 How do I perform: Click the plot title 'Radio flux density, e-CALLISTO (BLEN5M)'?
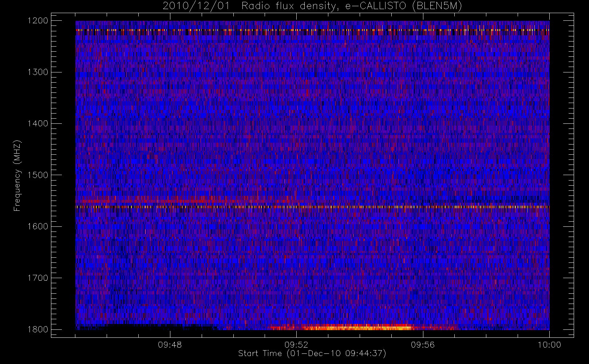pyautogui.click(x=352, y=6)
